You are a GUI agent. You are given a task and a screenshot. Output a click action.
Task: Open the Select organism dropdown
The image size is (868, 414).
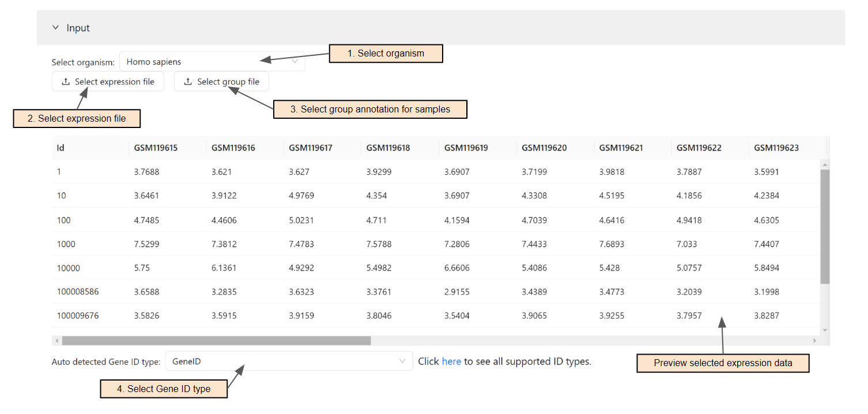(212, 62)
